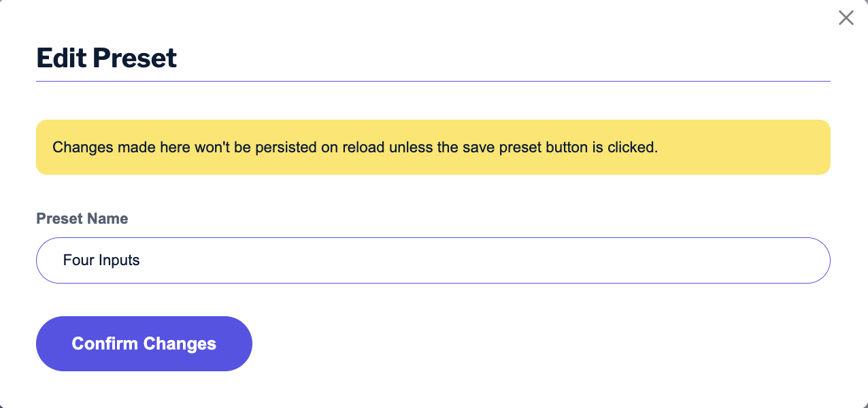Confirm the preset name changes
This screenshot has height=408, width=868.
pyautogui.click(x=144, y=343)
